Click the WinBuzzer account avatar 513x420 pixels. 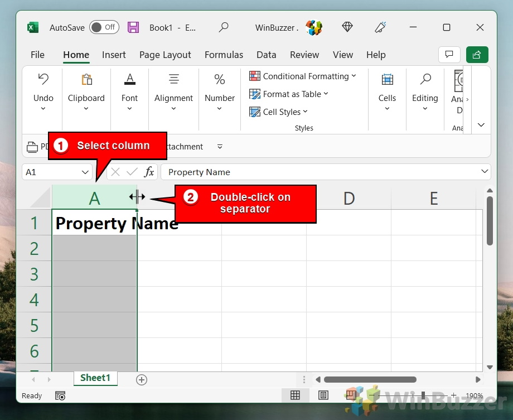pos(314,27)
